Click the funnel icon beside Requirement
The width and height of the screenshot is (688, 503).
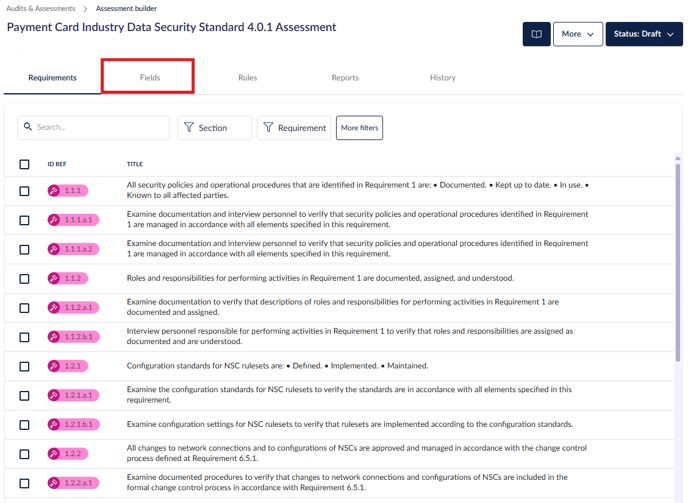click(268, 128)
